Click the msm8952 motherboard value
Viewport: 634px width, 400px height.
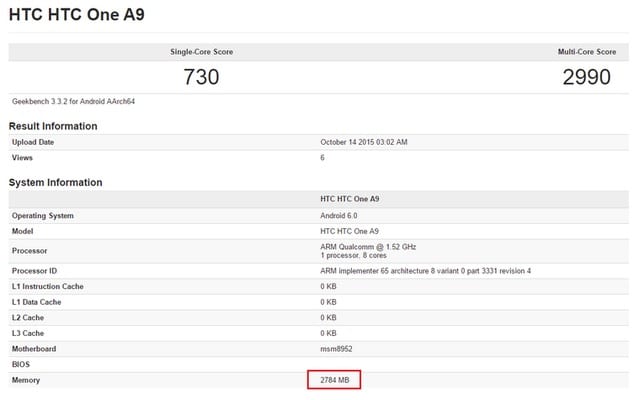point(338,349)
